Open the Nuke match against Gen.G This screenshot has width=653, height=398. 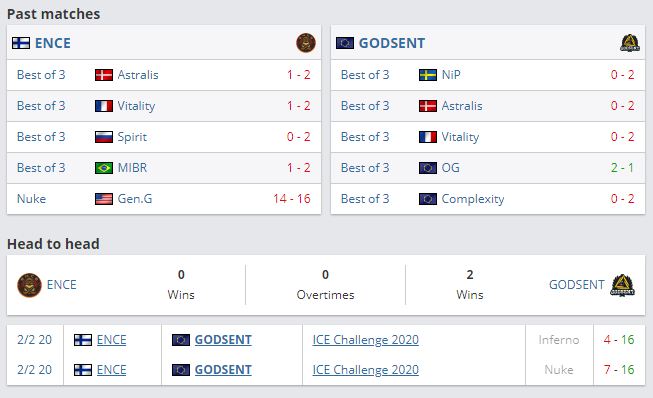point(164,199)
